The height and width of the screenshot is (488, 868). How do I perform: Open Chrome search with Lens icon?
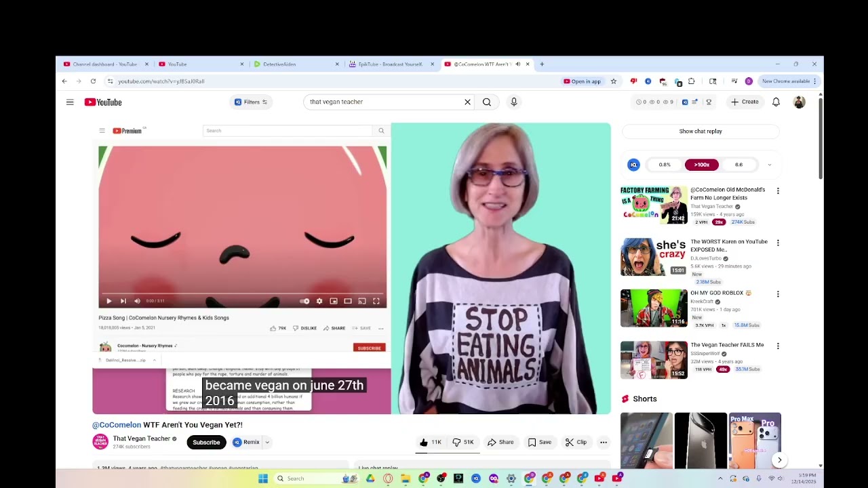pos(713,81)
